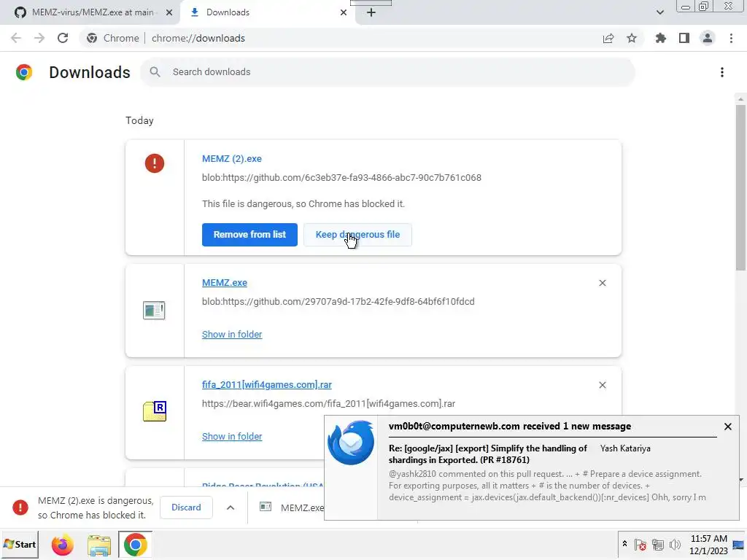Click the network tray icon
747x560 pixels.
(658, 545)
